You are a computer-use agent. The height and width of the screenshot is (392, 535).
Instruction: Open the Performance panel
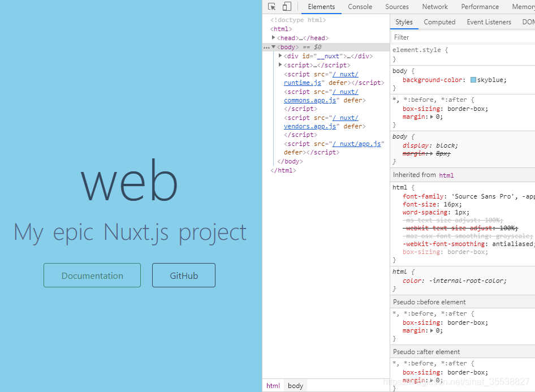(480, 7)
